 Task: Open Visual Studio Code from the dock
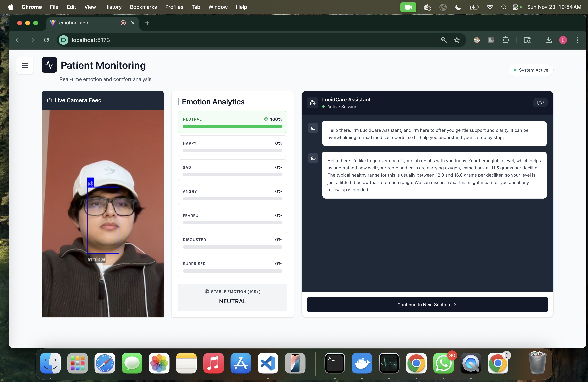(268, 363)
